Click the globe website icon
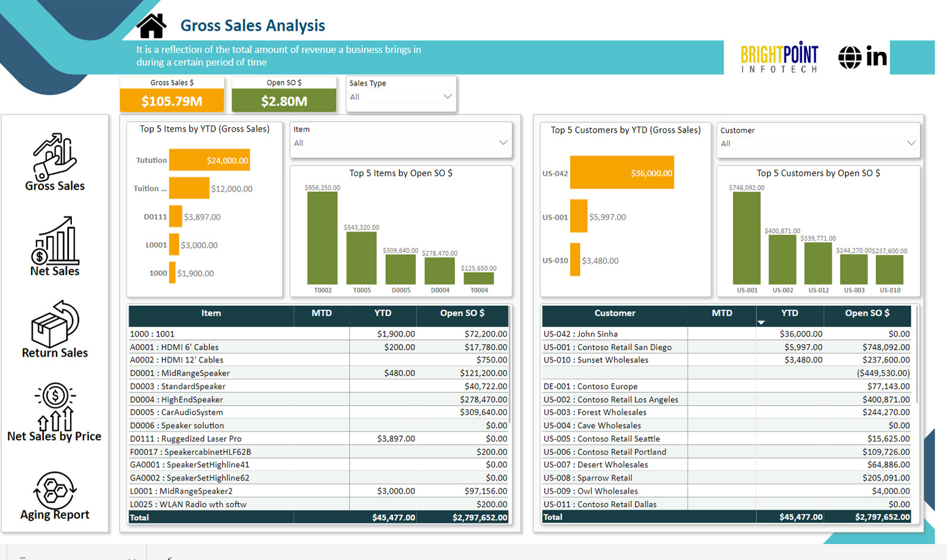 [850, 58]
